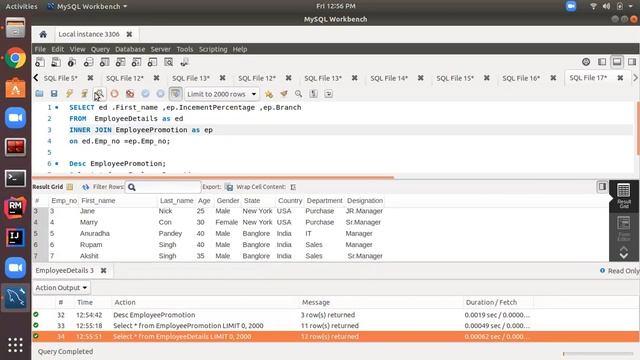
Task: Show earlier SQL tabs with left arrow
Action: [36, 78]
